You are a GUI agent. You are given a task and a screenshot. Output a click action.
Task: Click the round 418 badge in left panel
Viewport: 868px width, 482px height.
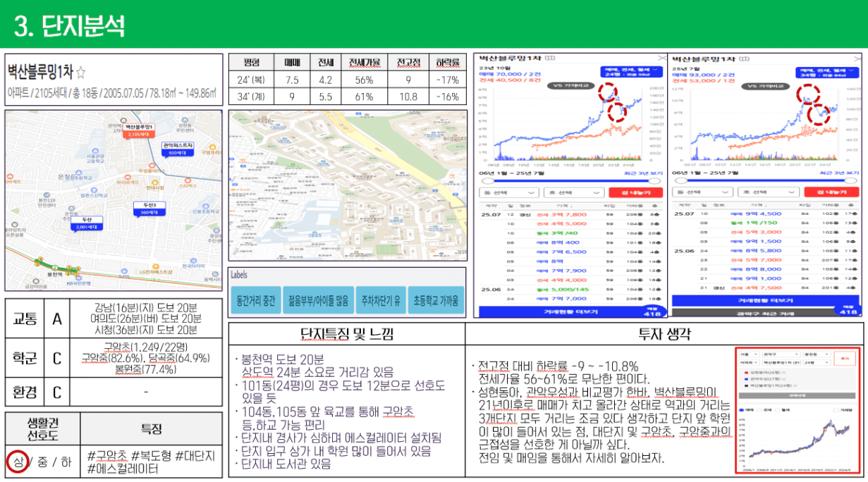(652, 311)
